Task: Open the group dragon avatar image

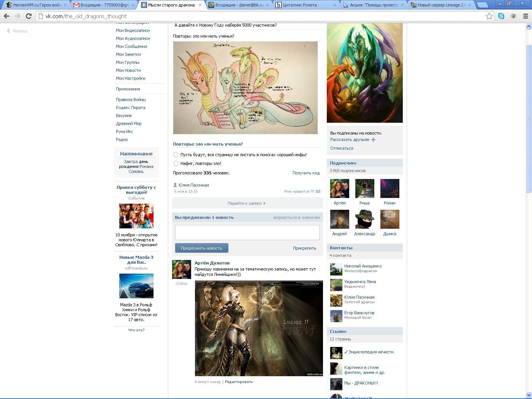Action: [364, 73]
